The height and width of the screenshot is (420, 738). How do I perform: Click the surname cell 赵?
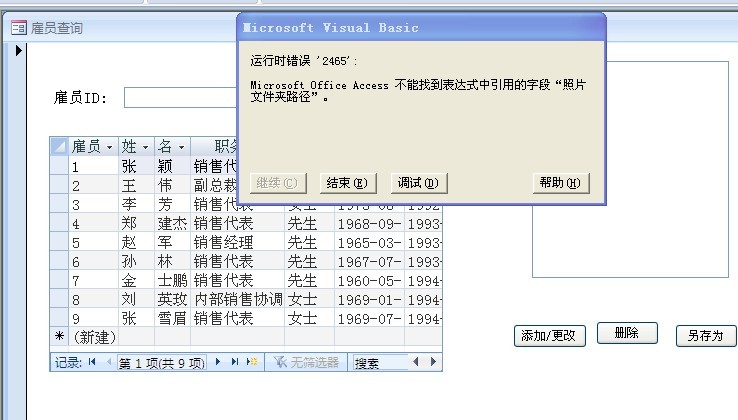pos(136,242)
